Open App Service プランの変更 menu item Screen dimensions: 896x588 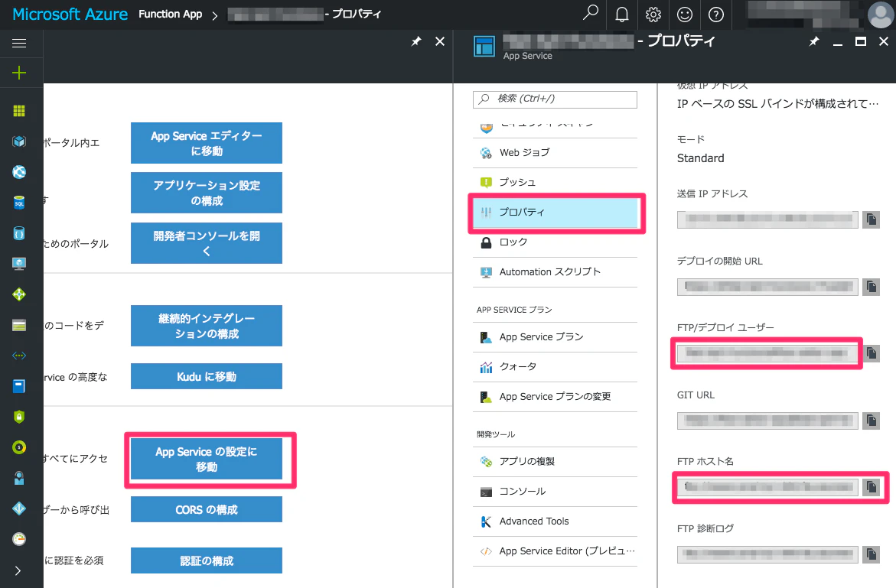[x=555, y=396]
